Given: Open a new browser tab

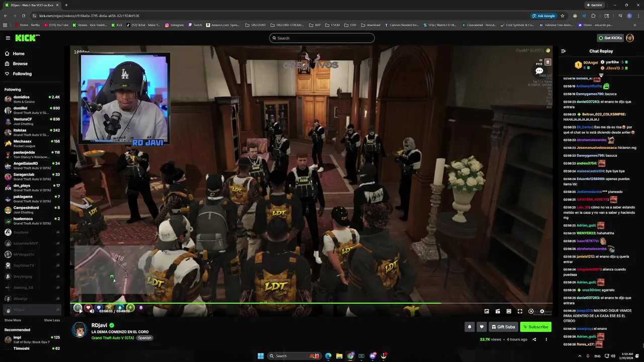Looking at the screenshot, I should [x=66, y=5].
